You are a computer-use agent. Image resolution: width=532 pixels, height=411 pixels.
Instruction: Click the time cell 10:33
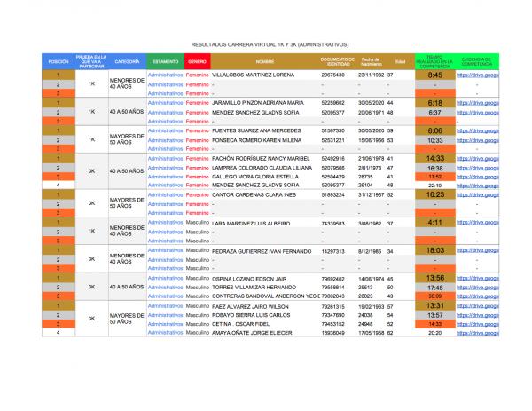point(435,140)
